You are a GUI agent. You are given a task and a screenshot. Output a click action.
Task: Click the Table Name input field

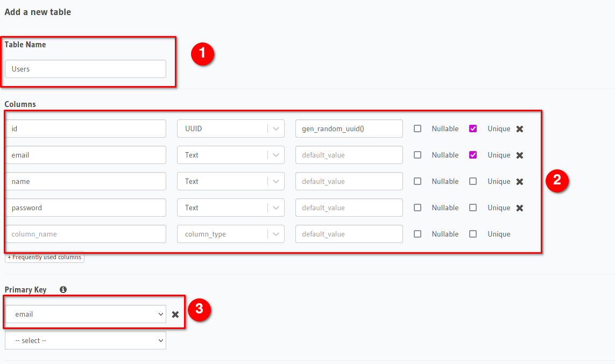pyautogui.click(x=86, y=69)
